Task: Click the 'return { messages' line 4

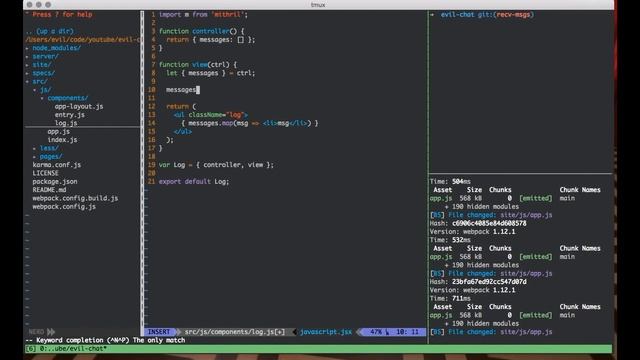Action: pos(211,40)
